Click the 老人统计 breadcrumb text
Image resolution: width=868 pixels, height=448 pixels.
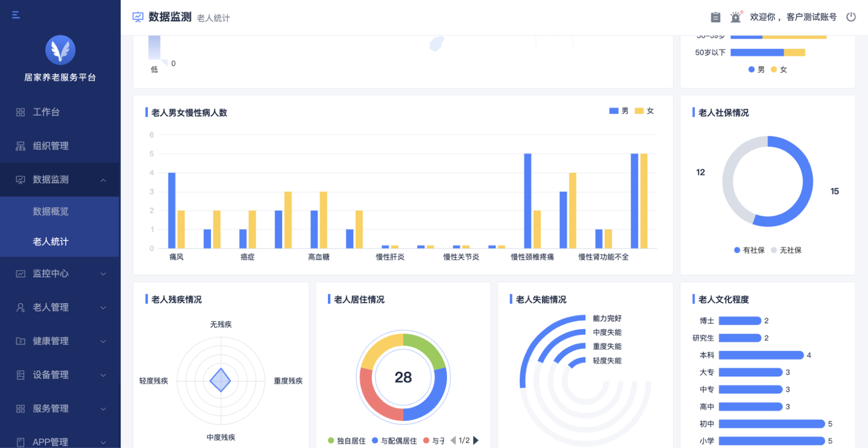[x=213, y=18]
